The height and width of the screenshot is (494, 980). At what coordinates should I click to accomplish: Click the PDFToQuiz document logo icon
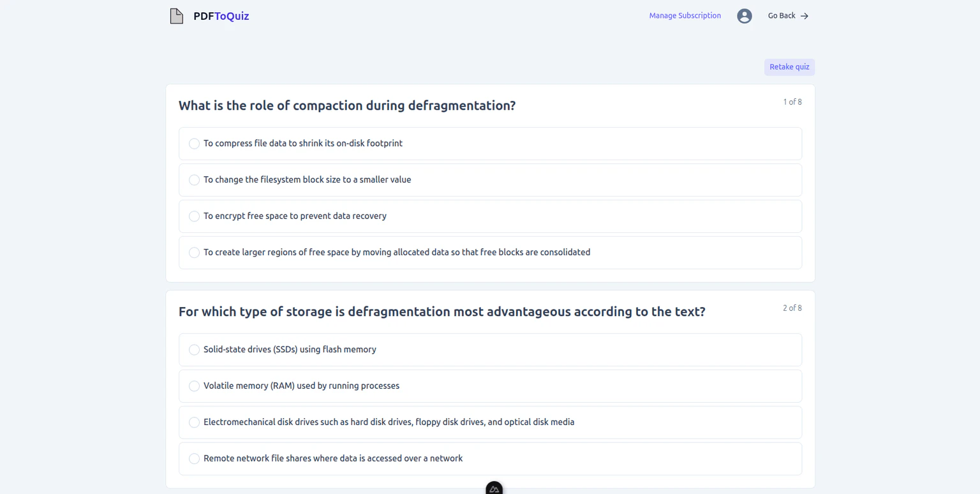coord(176,15)
